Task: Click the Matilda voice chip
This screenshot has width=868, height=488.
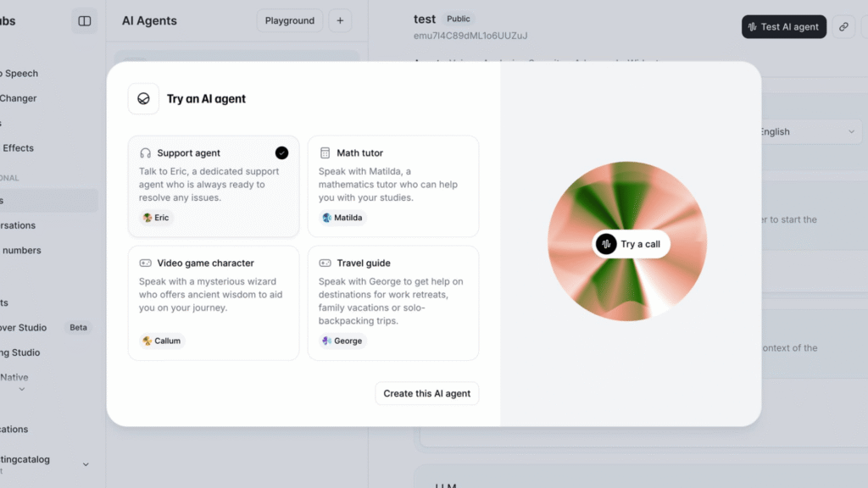Action: 342,218
